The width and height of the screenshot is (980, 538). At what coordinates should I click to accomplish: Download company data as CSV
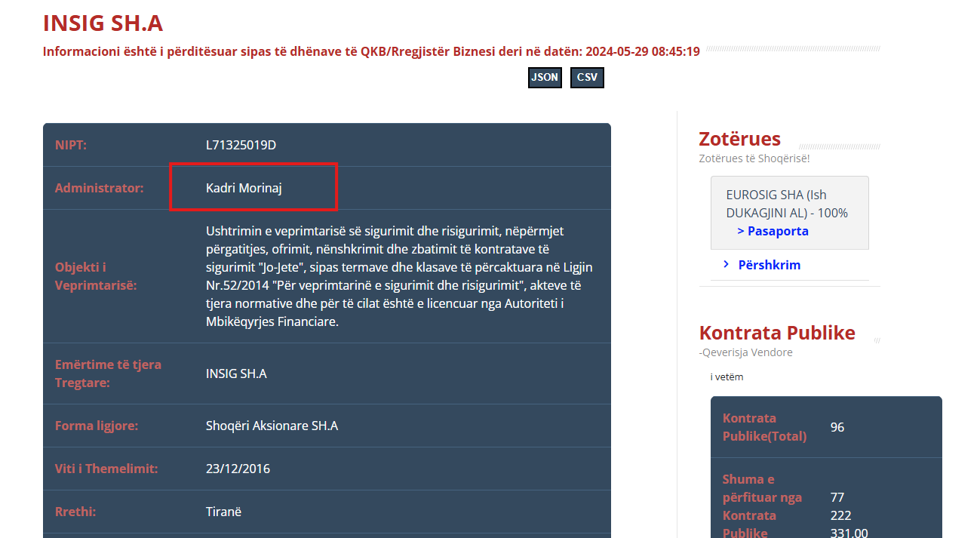587,78
